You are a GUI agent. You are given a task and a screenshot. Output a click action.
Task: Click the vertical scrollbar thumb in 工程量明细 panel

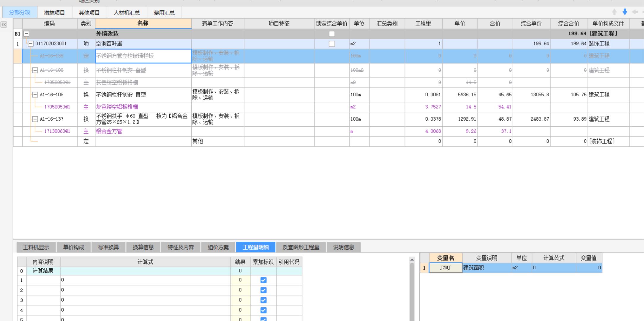tap(412, 291)
